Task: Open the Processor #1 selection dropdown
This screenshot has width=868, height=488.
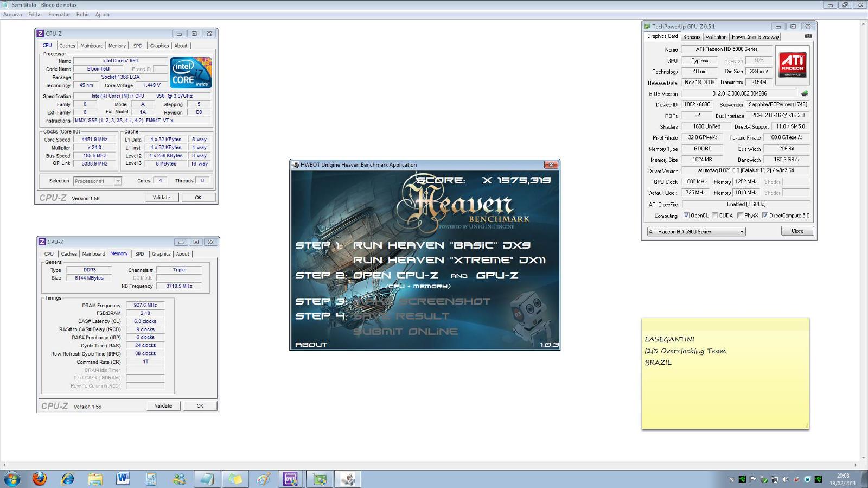Action: [x=98, y=181]
